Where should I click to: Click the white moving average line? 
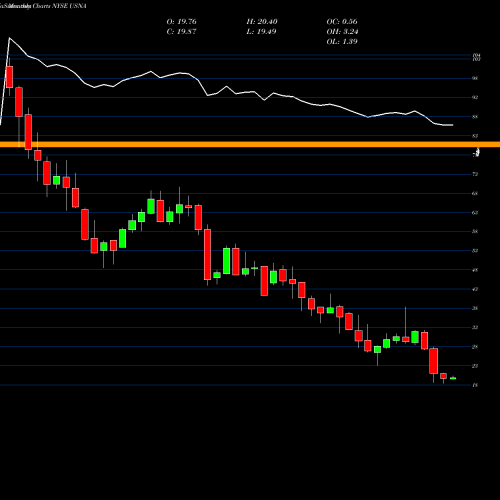(x=227, y=87)
